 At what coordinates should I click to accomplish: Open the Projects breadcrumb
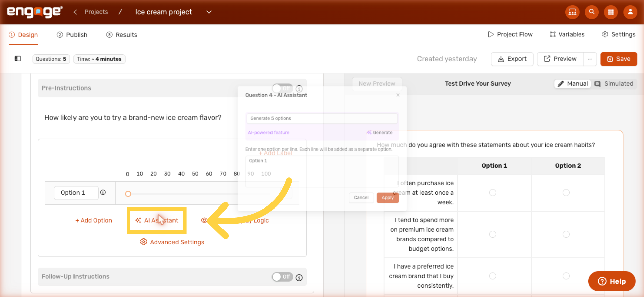coord(96,12)
